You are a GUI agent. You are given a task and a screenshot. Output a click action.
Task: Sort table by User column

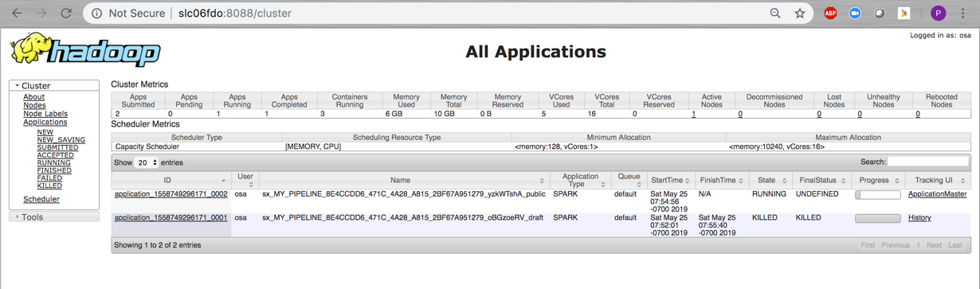click(x=251, y=185)
